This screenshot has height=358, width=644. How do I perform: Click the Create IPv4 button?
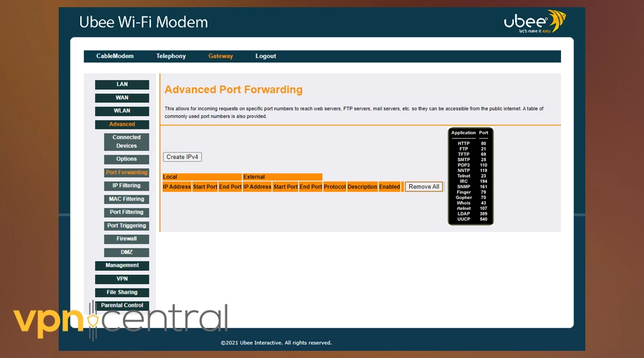(182, 157)
